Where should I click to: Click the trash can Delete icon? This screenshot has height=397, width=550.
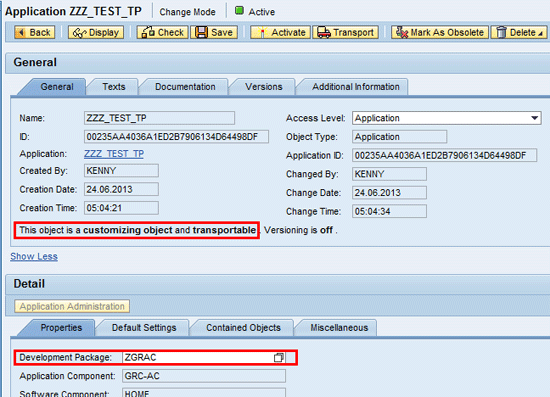(x=501, y=32)
